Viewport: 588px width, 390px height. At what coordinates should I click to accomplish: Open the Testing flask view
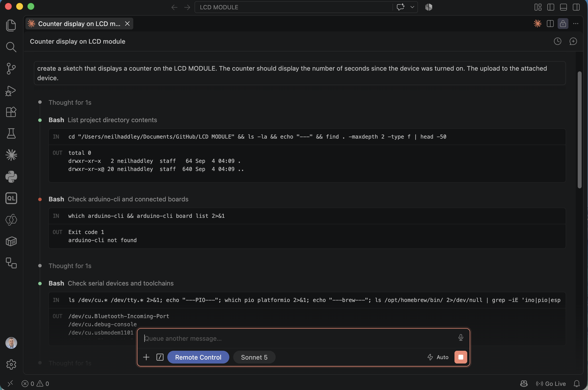11,134
